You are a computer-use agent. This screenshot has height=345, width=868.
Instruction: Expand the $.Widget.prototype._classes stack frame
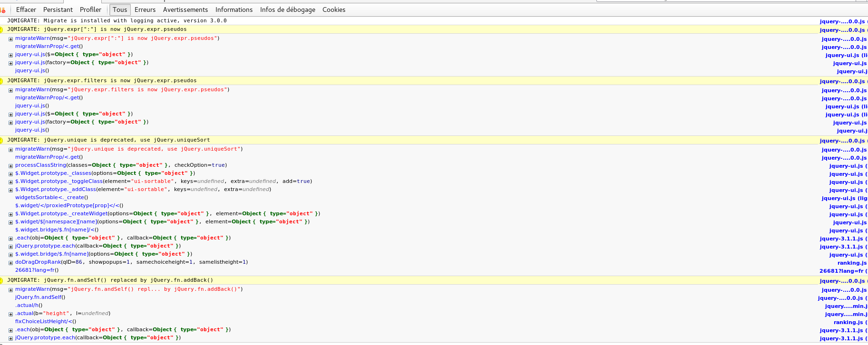(10, 174)
